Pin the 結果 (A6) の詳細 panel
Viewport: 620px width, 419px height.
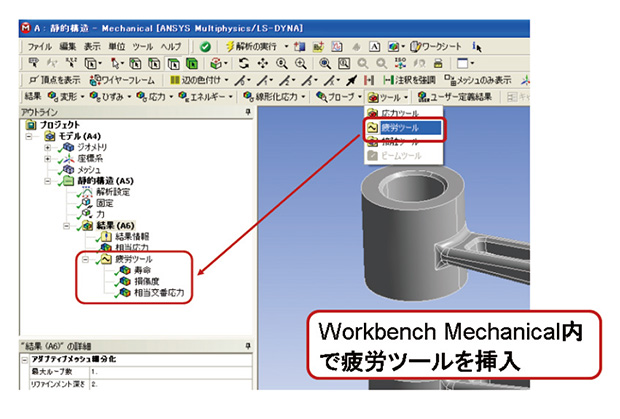click(x=248, y=346)
